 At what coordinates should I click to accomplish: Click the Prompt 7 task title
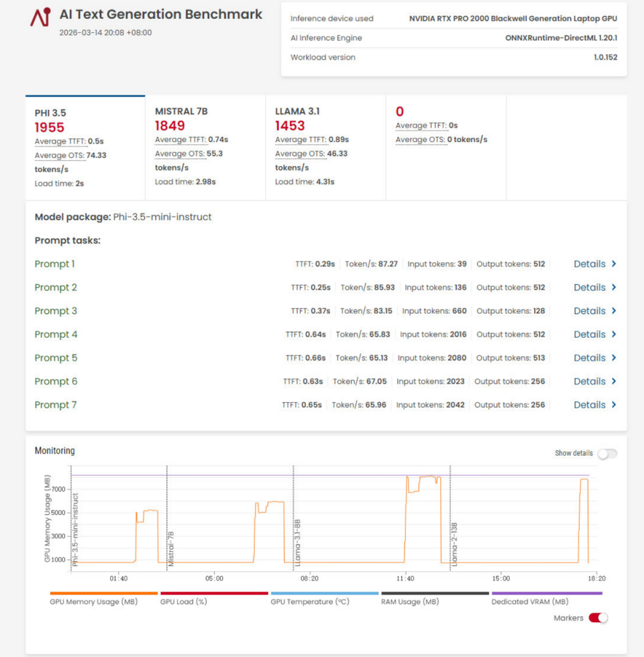(56, 405)
